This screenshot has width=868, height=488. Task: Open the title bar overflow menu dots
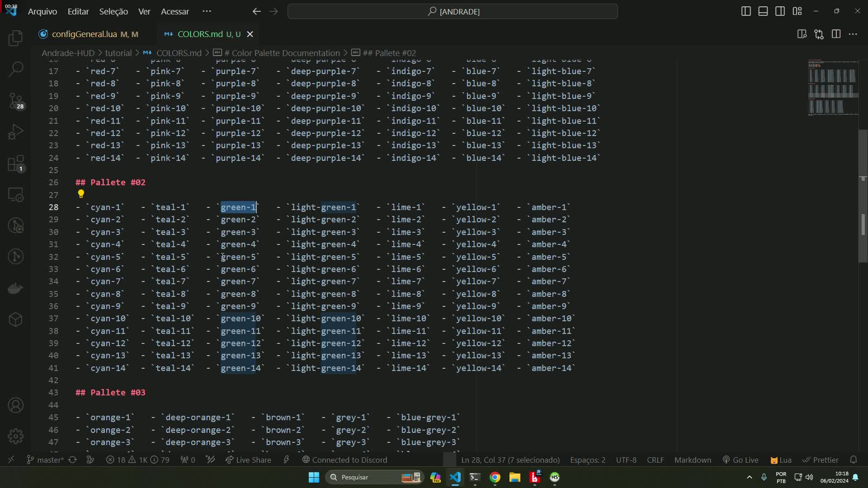[207, 11]
